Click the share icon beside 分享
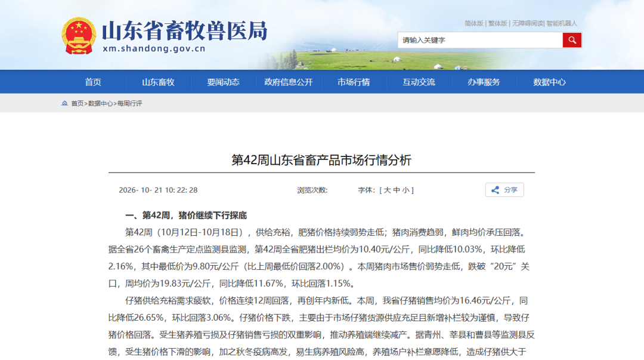644x360 pixels. click(496, 190)
